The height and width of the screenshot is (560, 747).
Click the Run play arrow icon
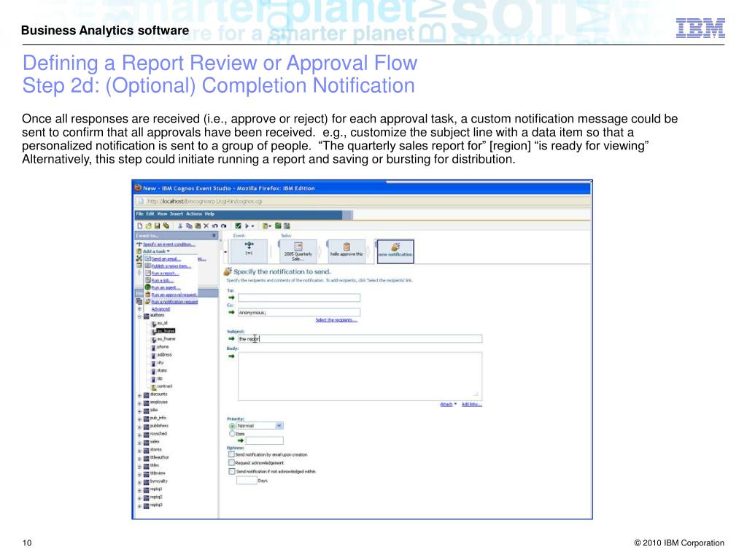tap(247, 226)
